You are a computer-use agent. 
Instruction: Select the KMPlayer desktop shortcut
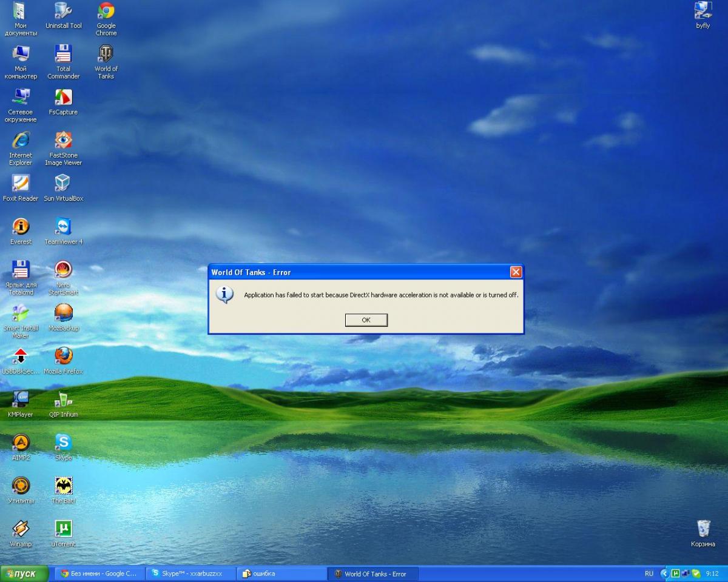click(x=21, y=404)
